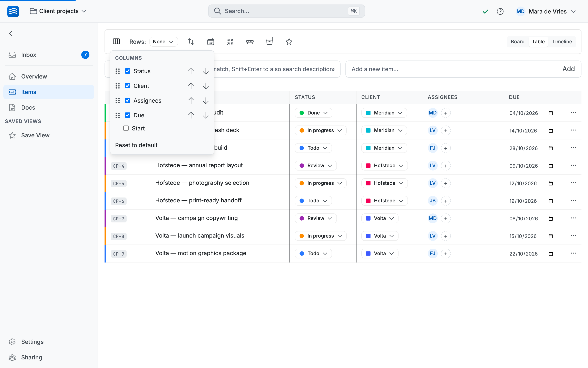Open Settings in the sidebar
Viewport: 588px width, 368px height.
tap(49, 342)
